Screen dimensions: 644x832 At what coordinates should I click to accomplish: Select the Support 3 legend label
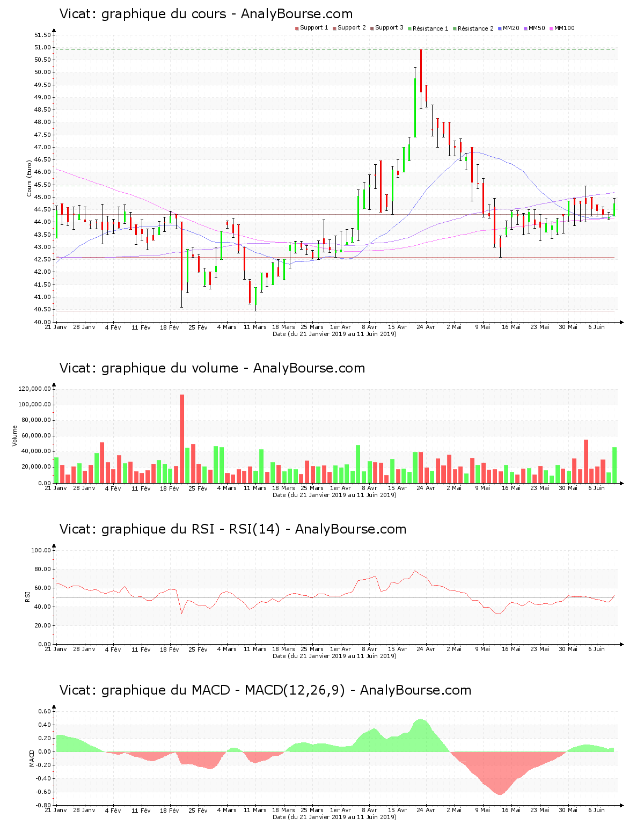click(389, 28)
